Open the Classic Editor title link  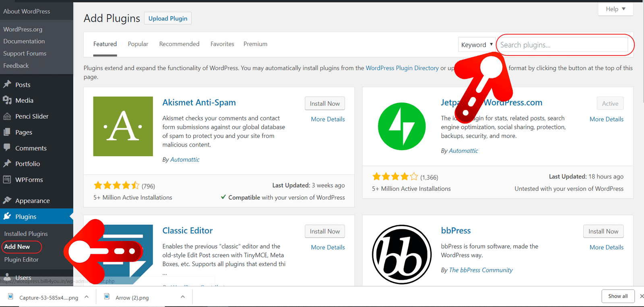point(187,231)
